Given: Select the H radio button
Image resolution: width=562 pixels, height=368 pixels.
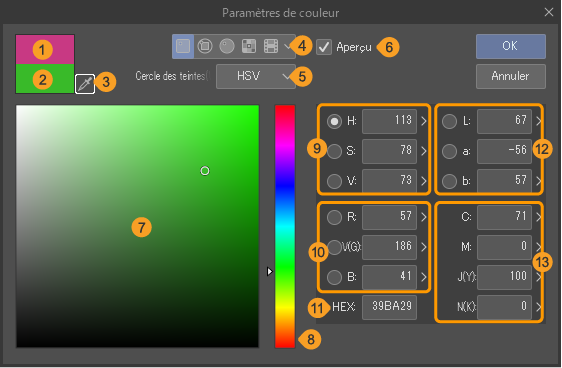Looking at the screenshot, I should (x=334, y=121).
